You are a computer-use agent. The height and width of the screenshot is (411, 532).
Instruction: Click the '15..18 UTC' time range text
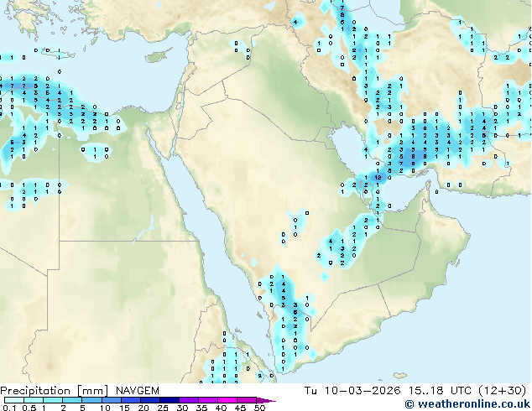click(440, 391)
